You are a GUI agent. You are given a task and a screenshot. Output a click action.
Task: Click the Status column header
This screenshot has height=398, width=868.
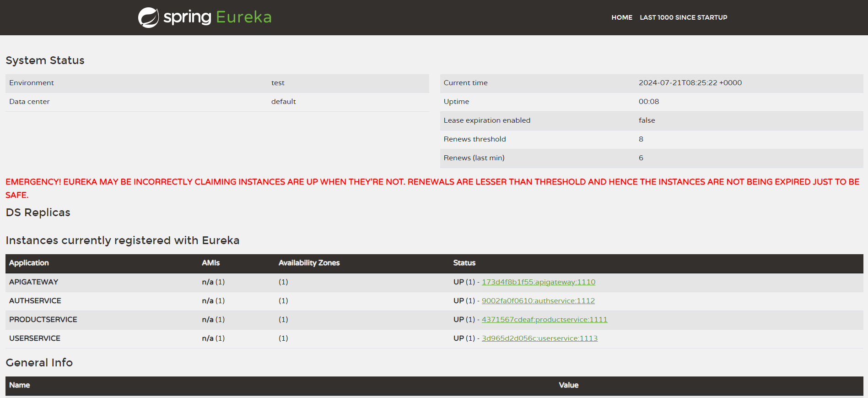coord(464,263)
